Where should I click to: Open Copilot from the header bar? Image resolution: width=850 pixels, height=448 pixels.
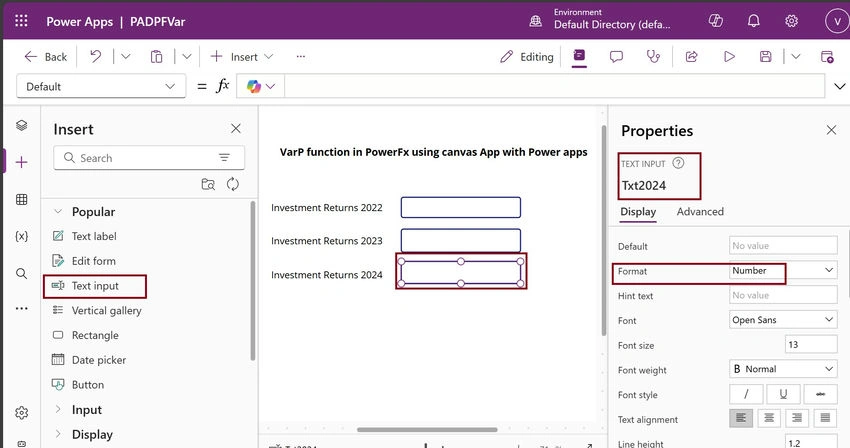click(716, 21)
